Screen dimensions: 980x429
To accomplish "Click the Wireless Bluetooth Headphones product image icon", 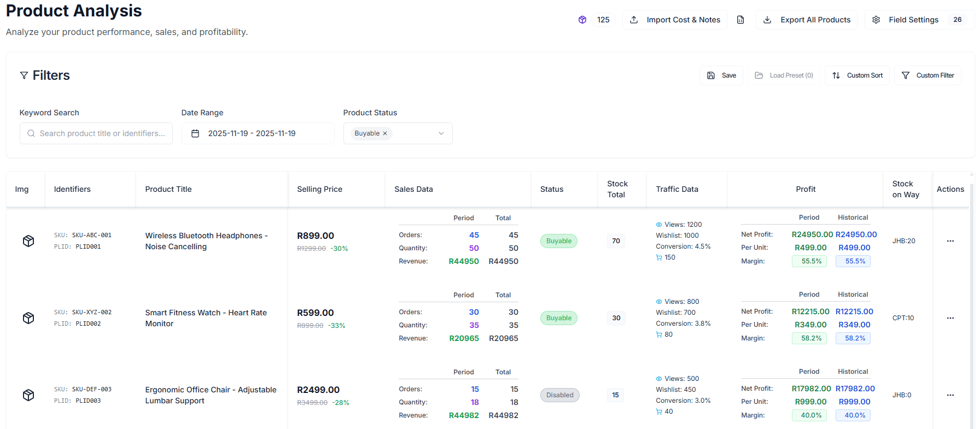I will tap(28, 241).
